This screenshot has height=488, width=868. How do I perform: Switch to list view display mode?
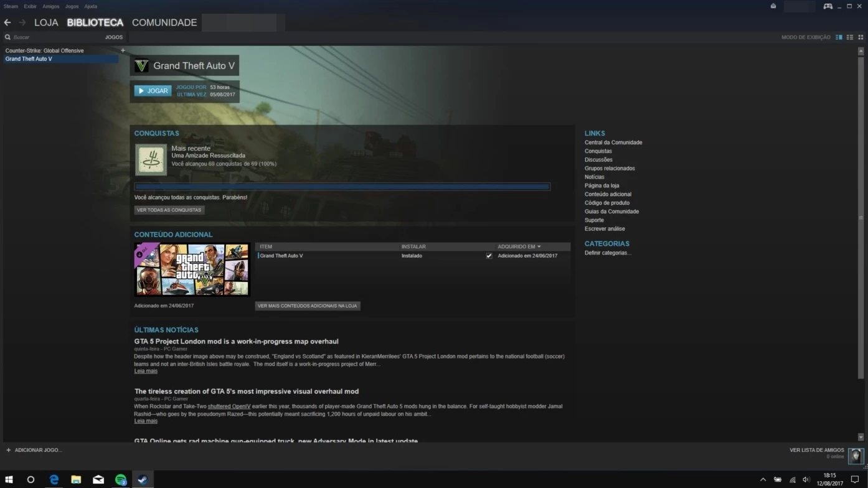(850, 37)
